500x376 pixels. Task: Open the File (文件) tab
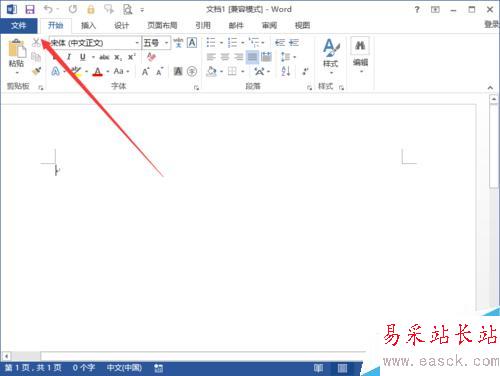click(x=18, y=26)
